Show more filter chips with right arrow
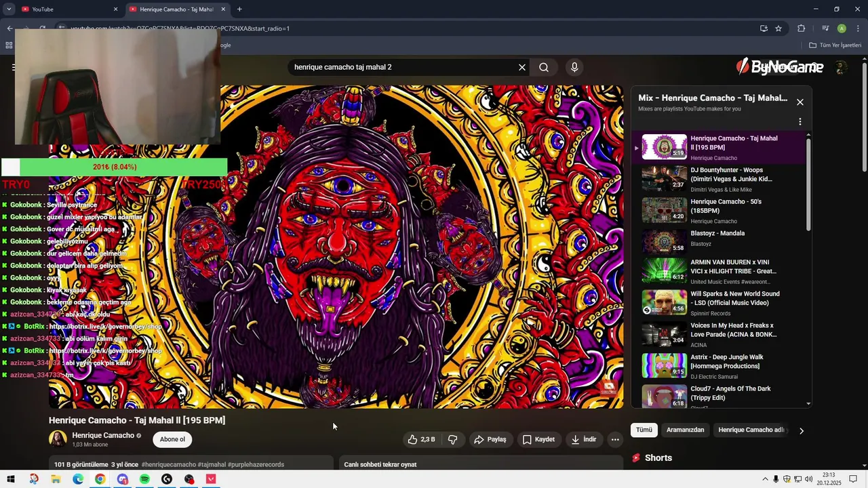 [x=802, y=430]
